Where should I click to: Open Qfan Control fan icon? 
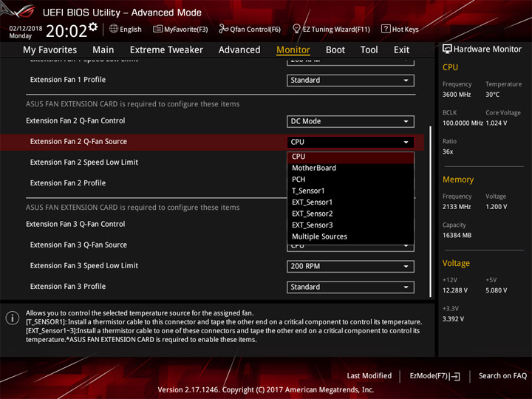coord(223,29)
